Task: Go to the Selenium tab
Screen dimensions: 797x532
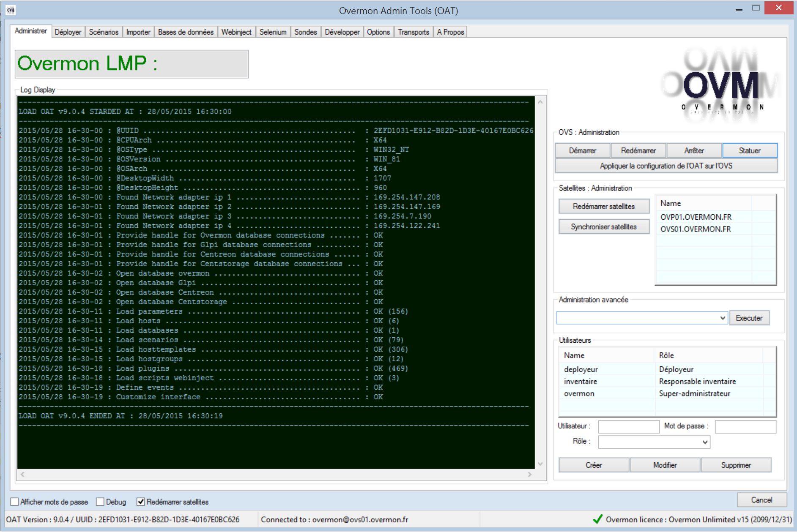Action: [x=273, y=32]
